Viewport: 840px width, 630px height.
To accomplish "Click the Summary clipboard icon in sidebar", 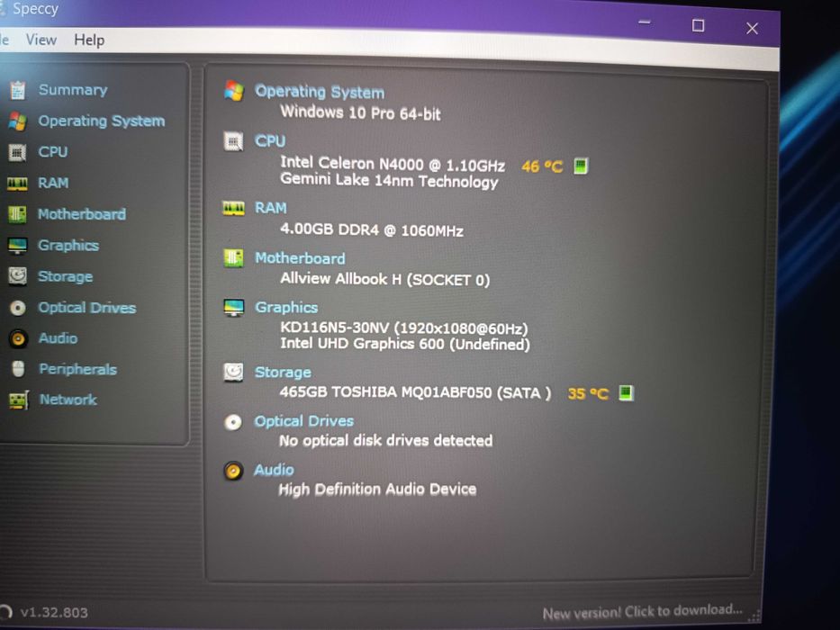I will click(18, 90).
